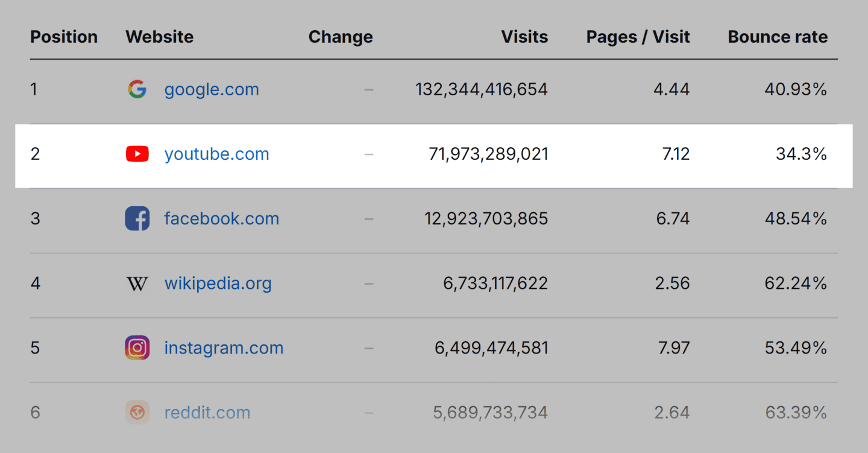Select YouTube's visits value 71,973,289,021
Viewport: 868px width, 453px height.
tap(488, 154)
